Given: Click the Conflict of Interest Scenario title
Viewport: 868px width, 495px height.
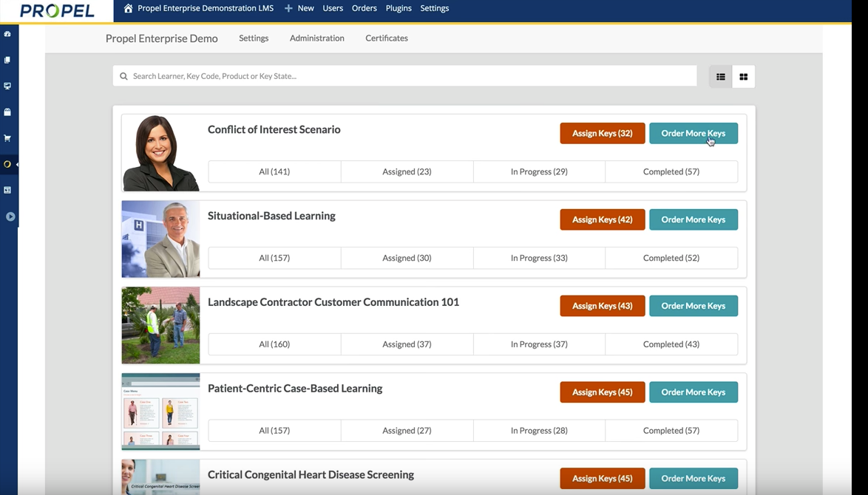Looking at the screenshot, I should coord(274,129).
